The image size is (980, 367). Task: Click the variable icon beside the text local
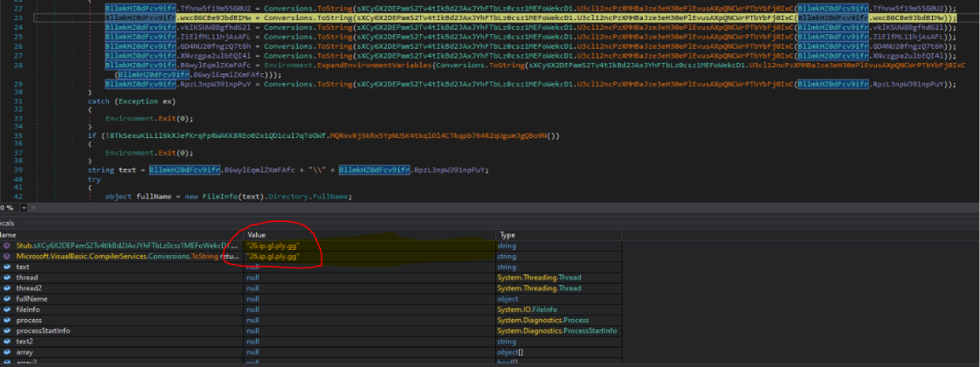point(7,267)
